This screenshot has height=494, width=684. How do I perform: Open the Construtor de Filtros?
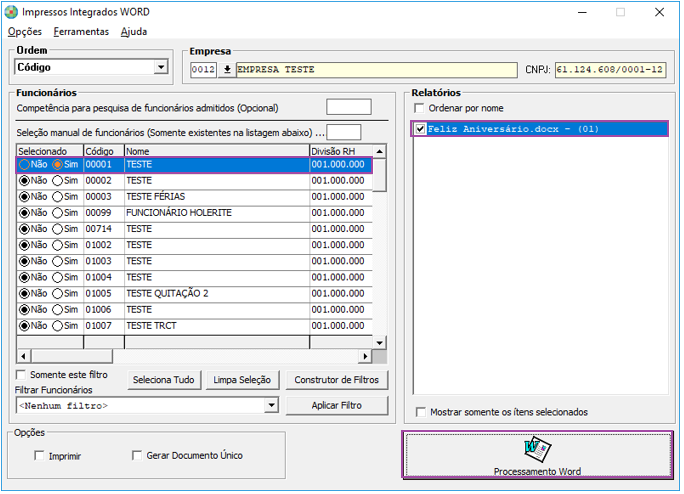[338, 381]
